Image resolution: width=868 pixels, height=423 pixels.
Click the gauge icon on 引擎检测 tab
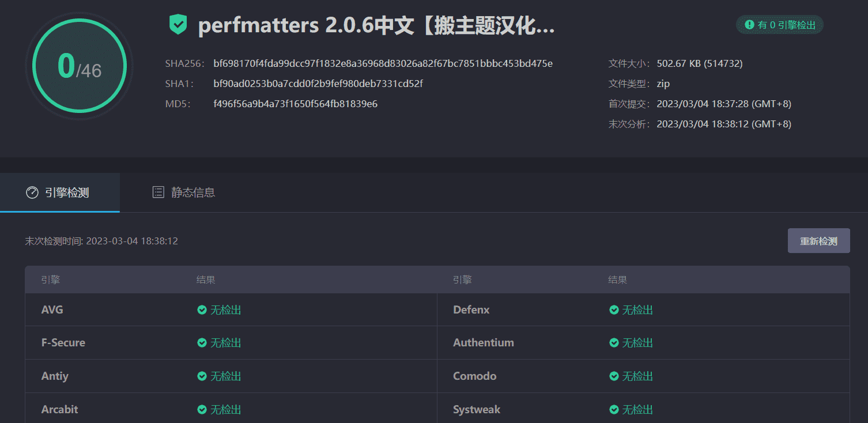point(32,192)
